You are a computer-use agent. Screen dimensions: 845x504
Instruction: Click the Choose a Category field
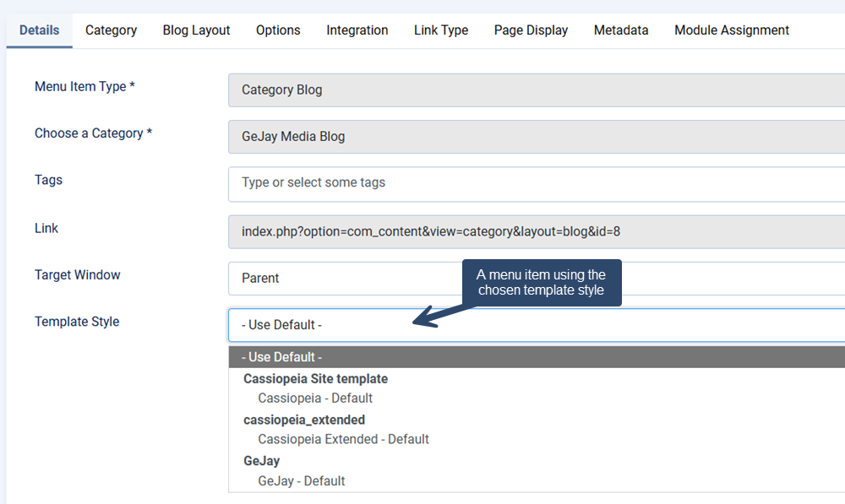537,137
